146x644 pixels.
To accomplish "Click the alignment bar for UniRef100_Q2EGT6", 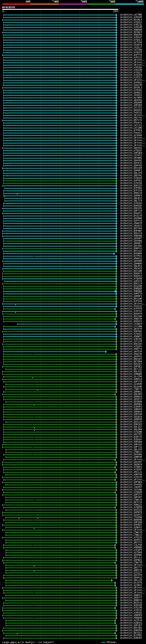I will [x=60, y=281].
